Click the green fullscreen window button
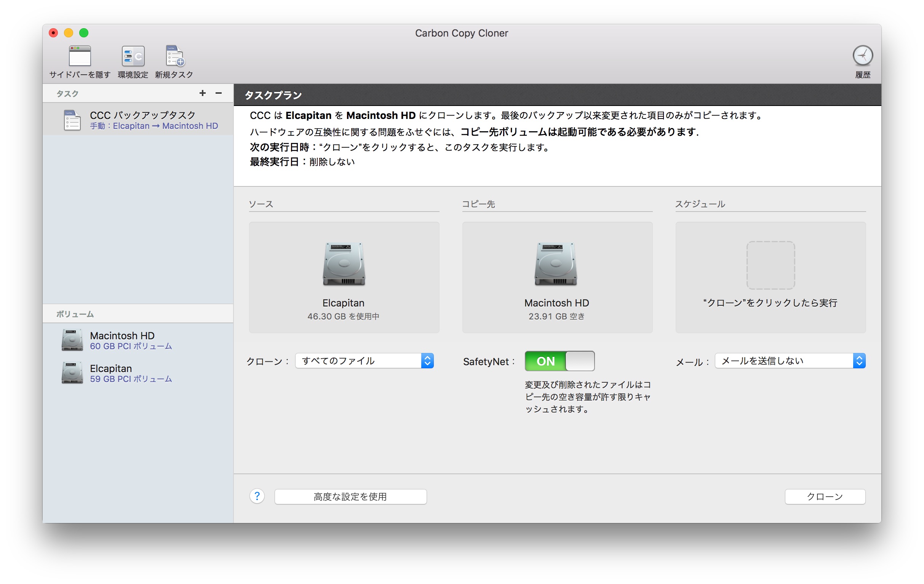 click(84, 33)
